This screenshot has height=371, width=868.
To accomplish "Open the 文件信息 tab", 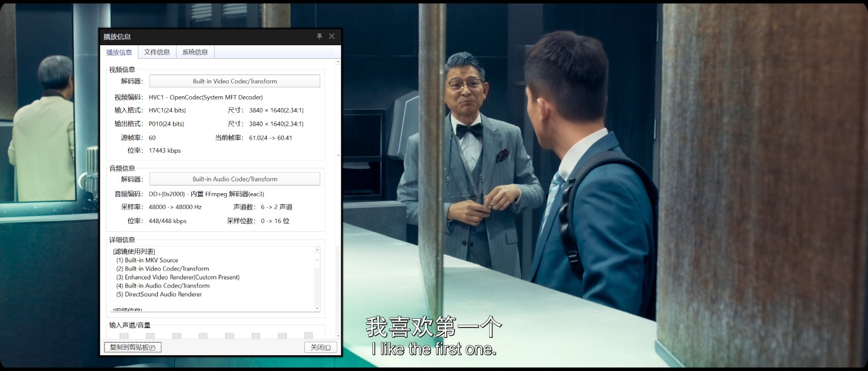I will (x=157, y=52).
